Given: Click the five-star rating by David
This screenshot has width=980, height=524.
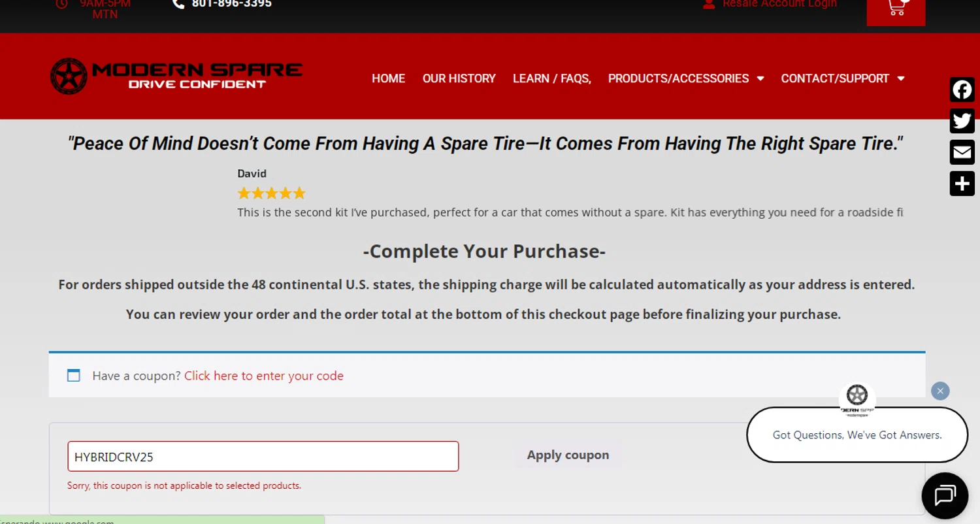Looking at the screenshot, I should pos(271,193).
